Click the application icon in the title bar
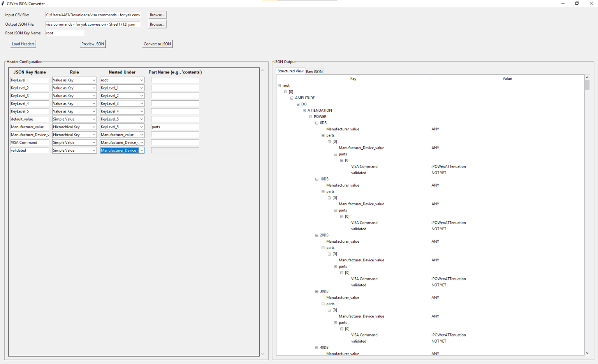598x364 pixels. coord(4,3)
